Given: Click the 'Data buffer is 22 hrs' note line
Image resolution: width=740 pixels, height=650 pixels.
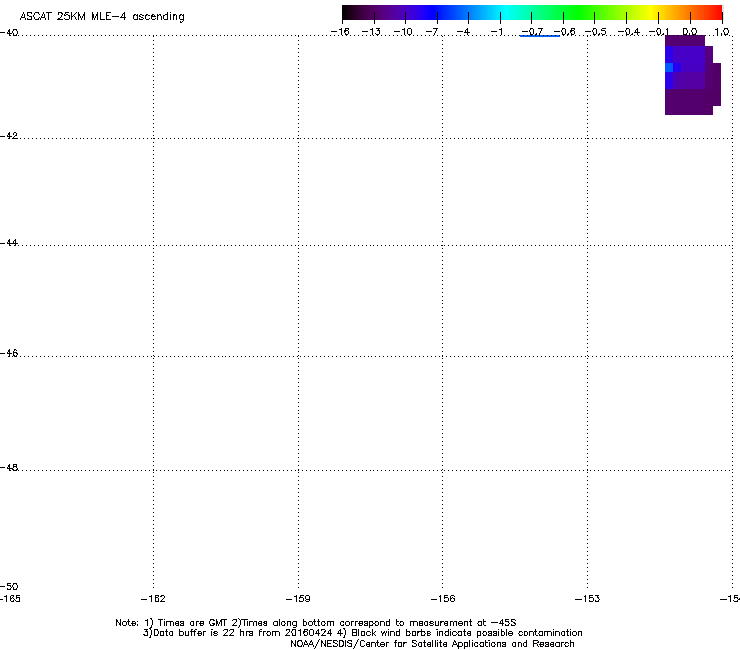Looking at the screenshot, I should [x=362, y=633].
